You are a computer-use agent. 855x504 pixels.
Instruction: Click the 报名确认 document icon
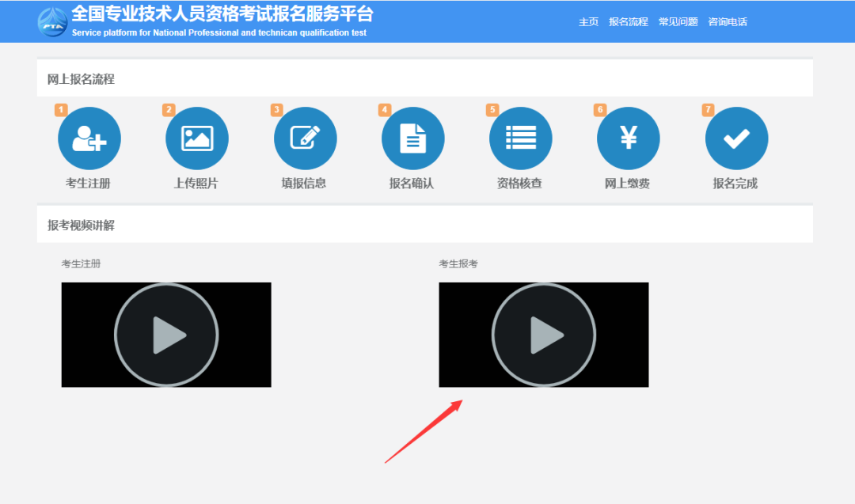(412, 138)
